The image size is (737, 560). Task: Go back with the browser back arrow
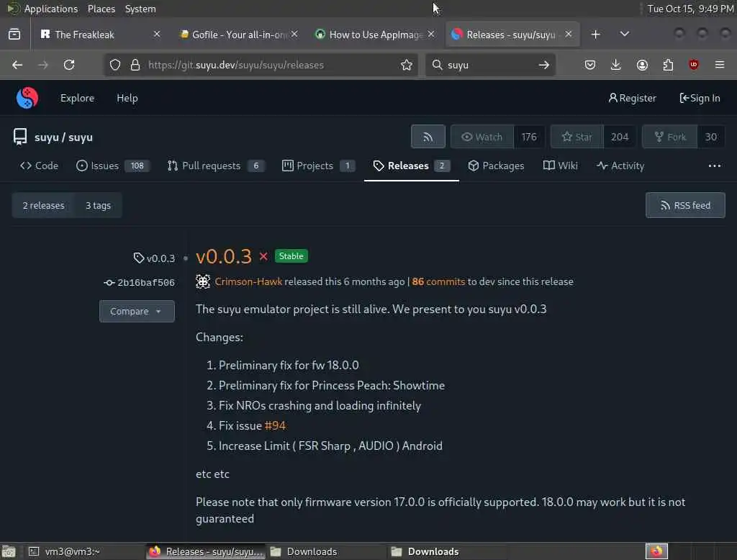tap(17, 65)
